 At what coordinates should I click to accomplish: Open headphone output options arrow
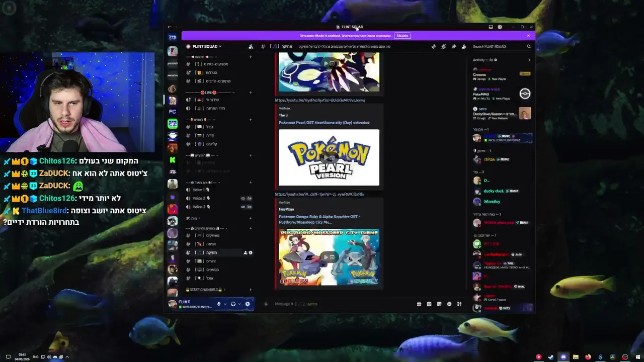click(x=239, y=304)
